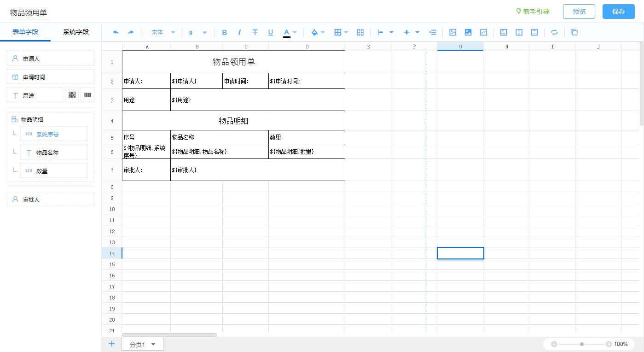Click the 预览 button
Viewport: 644px width, 352px height.
click(579, 12)
